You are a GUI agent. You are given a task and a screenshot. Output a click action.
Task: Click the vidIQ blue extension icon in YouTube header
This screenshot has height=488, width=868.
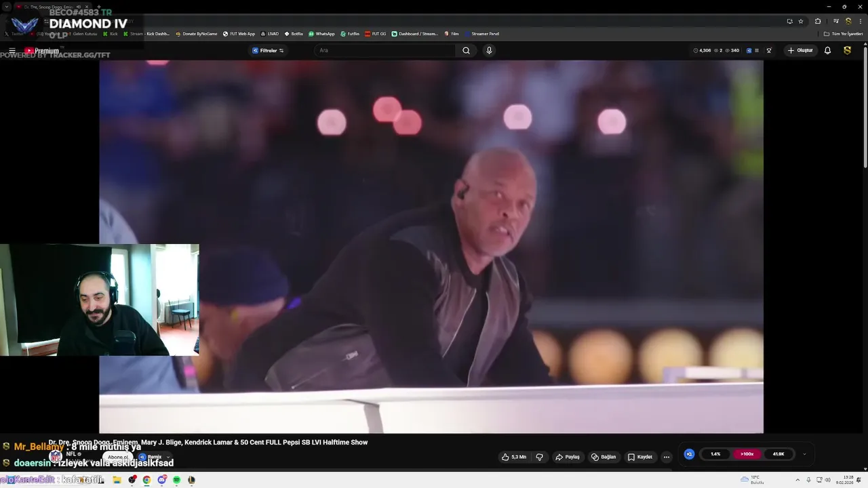749,50
